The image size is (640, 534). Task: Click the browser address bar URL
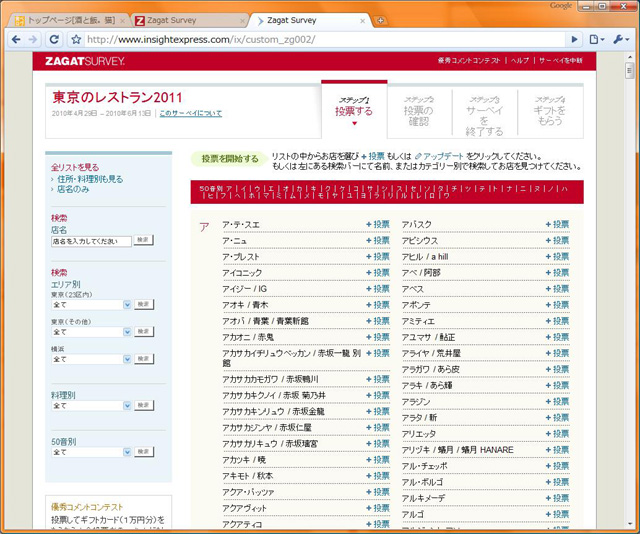(300, 40)
